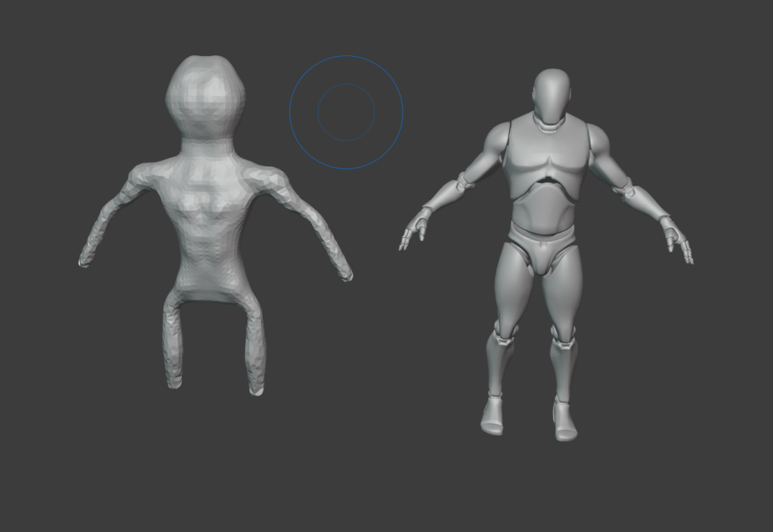Click the mannequin's knee joint farthest from the rough sculpt
The width and height of the screenshot is (773, 532).
[x=563, y=332]
